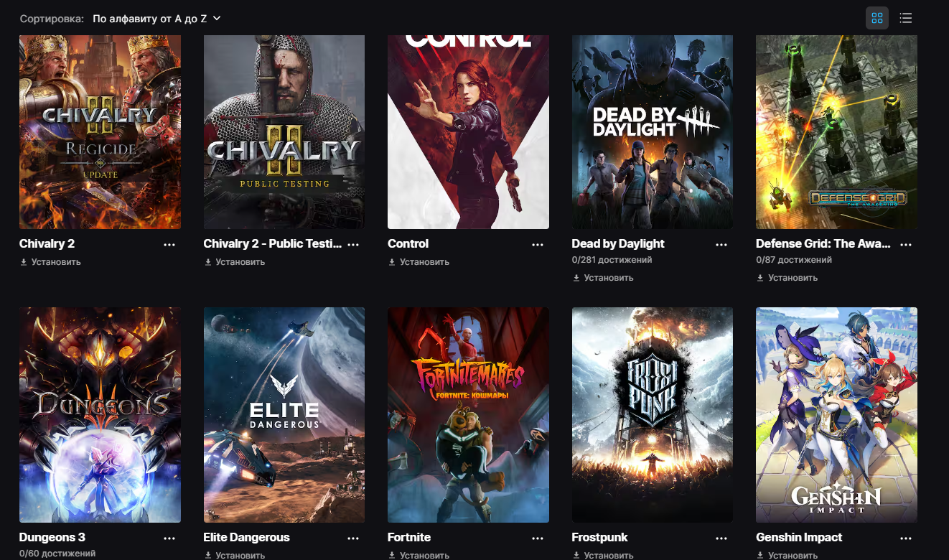The image size is (949, 560).
Task: Open three-dot menu for Dead by Daylight
Action: pos(721,244)
